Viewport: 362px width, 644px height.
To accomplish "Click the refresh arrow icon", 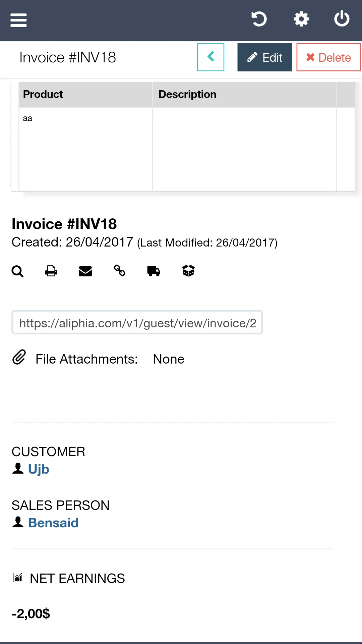I will point(259,19).
